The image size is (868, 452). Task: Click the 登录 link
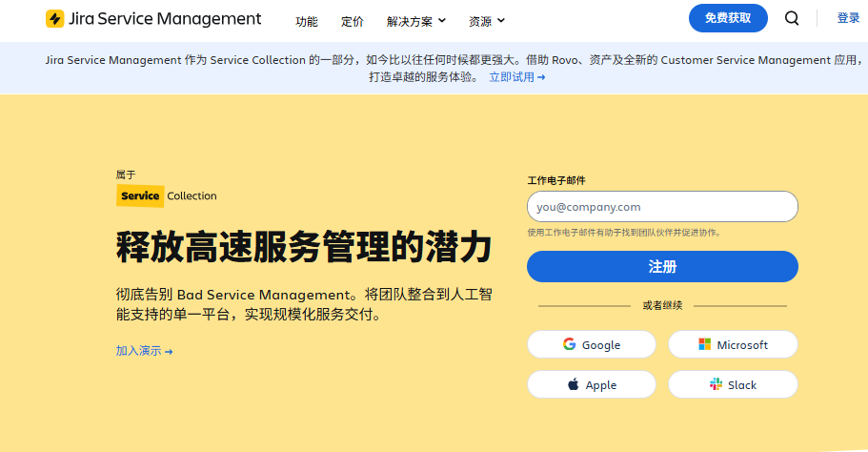pyautogui.click(x=848, y=18)
